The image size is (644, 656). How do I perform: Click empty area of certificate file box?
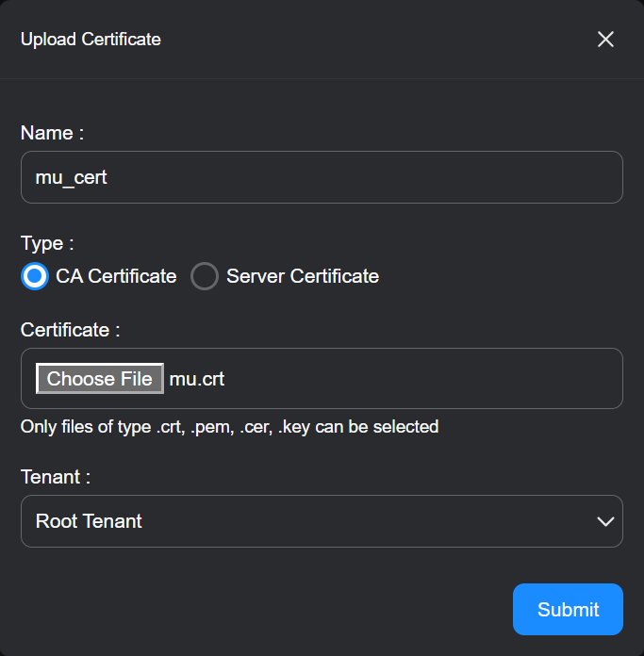(x=424, y=379)
